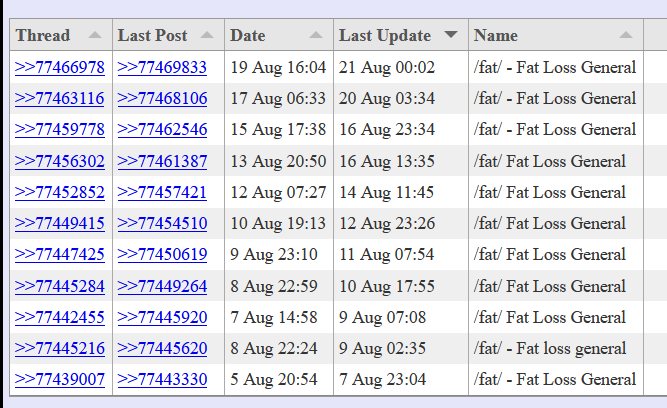Image resolution: width=667 pixels, height=408 pixels.
Task: Open thread link >>77445216
Action: pyautogui.click(x=60, y=348)
